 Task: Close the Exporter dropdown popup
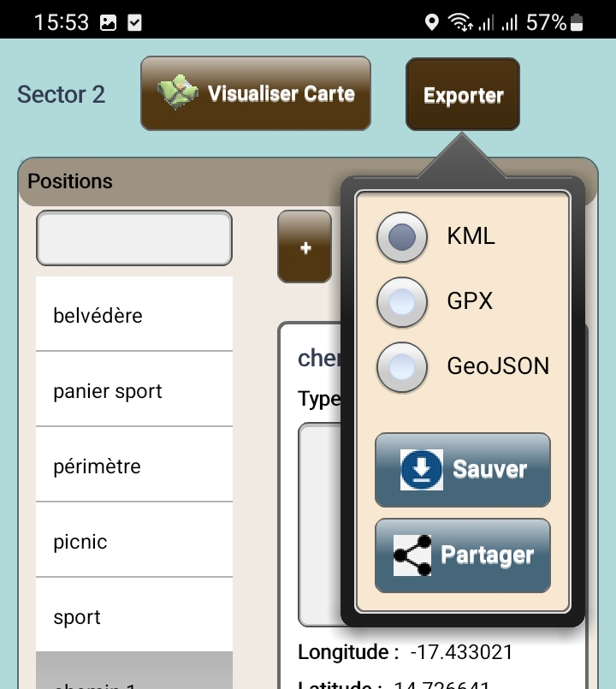[x=462, y=94]
